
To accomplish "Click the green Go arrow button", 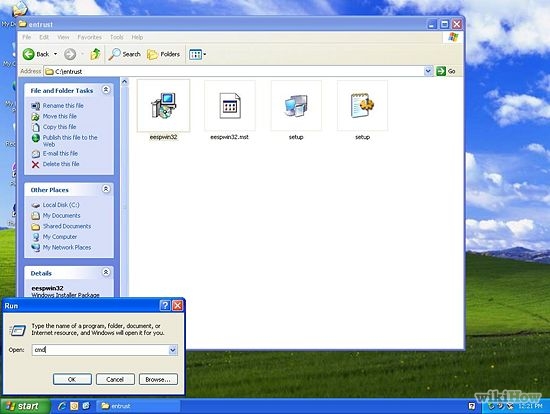I will pos(441,71).
